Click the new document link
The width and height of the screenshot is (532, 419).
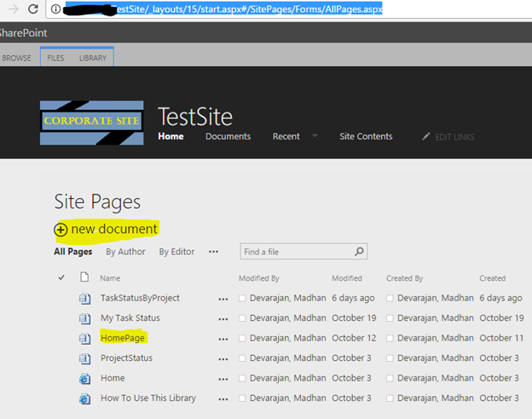[x=114, y=229]
